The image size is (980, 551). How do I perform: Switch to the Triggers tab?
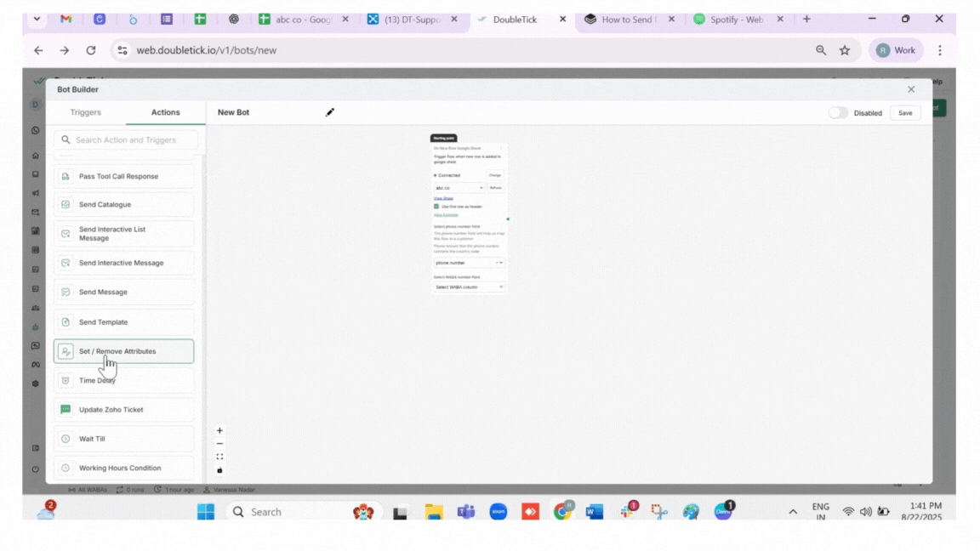[85, 112]
